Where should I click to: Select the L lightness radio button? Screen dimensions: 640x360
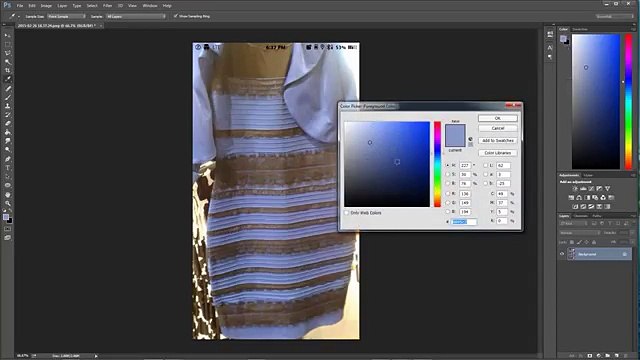tap(485, 165)
